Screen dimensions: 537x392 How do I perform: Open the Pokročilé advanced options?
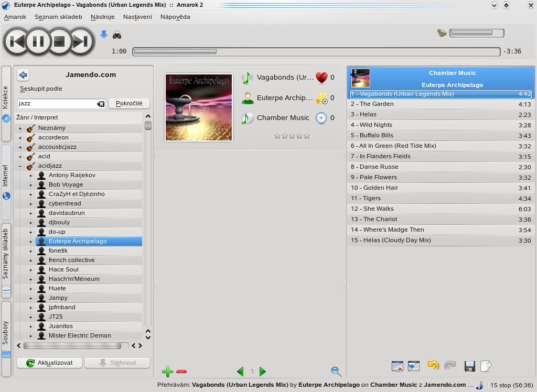coord(129,103)
